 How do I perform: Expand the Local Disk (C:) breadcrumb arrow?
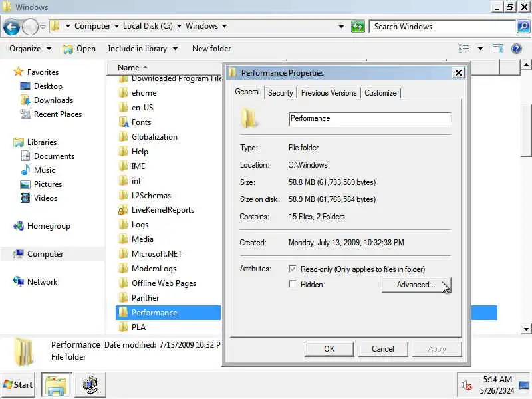(x=179, y=26)
